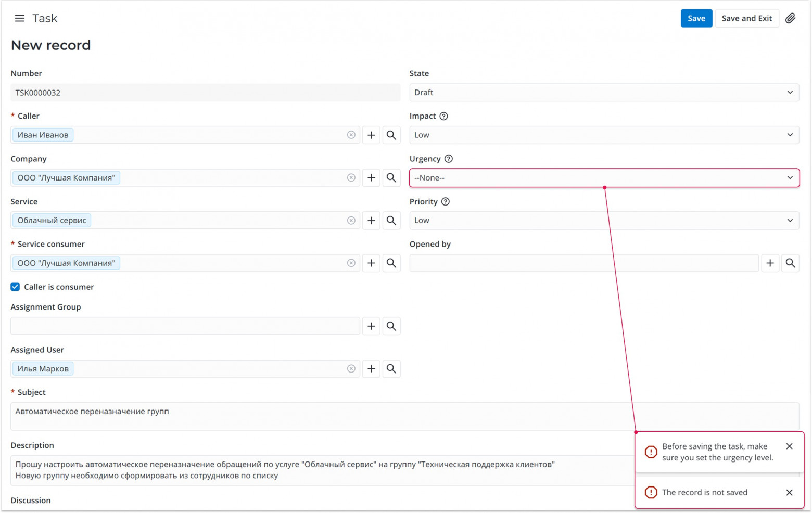Search for a Company with magnifier icon
812x513 pixels.
click(391, 178)
